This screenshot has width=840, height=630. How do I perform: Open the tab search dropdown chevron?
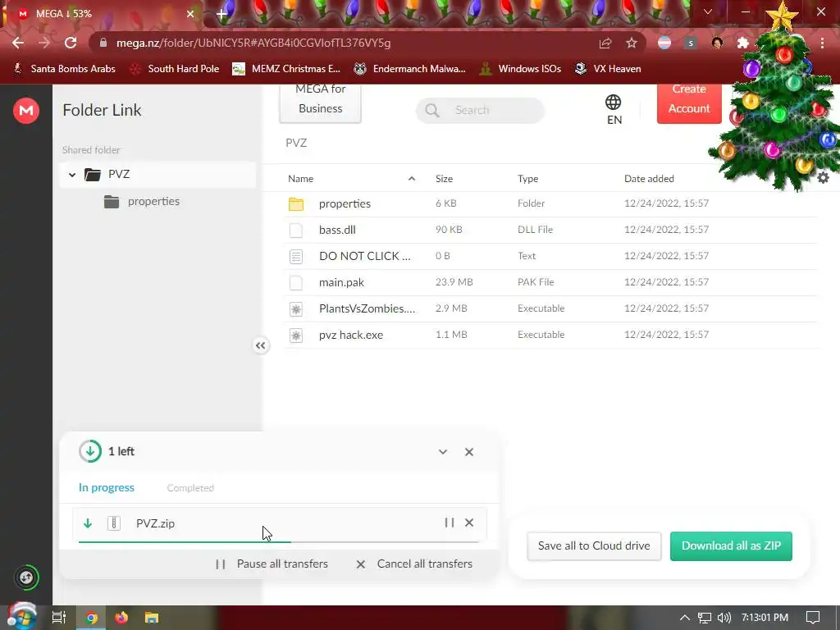[708, 11]
